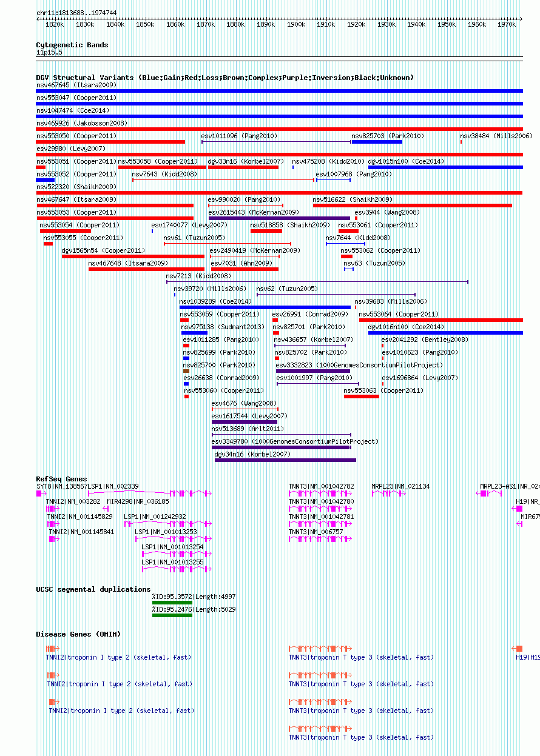540x756 pixels.
Task: Select TNNI2|NM_001145841 transcript
Action: coord(81,532)
